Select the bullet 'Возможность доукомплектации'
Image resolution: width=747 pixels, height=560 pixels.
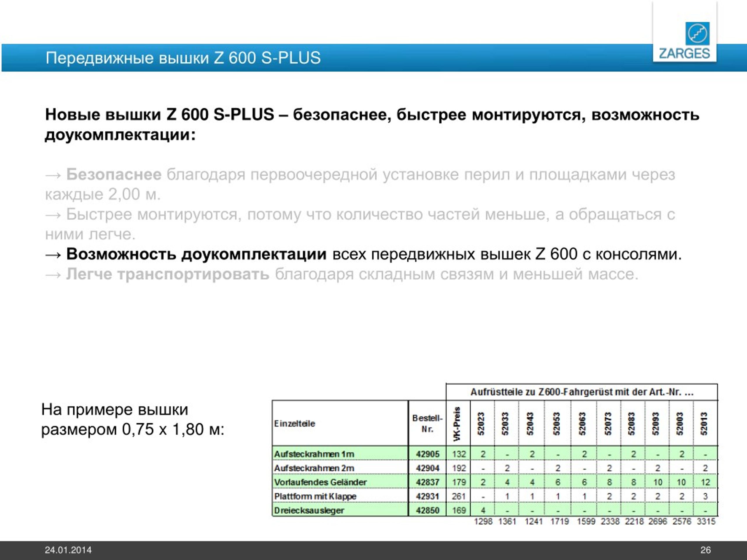click(363, 254)
